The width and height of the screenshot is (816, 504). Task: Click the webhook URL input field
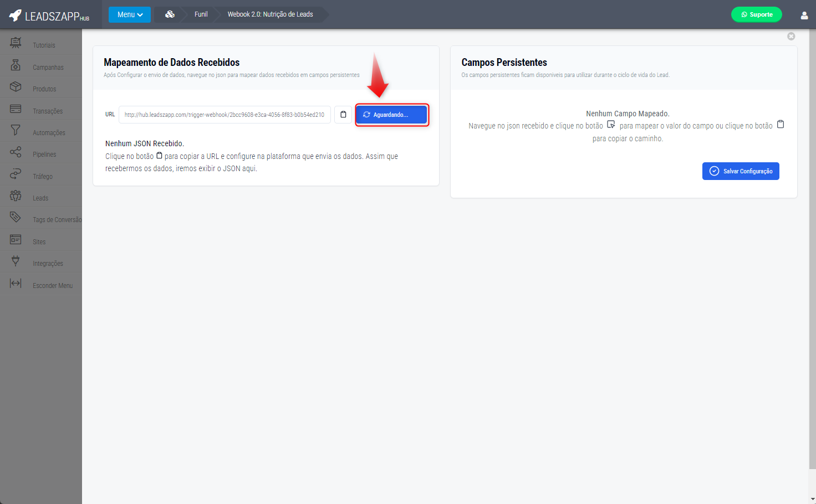pos(225,115)
